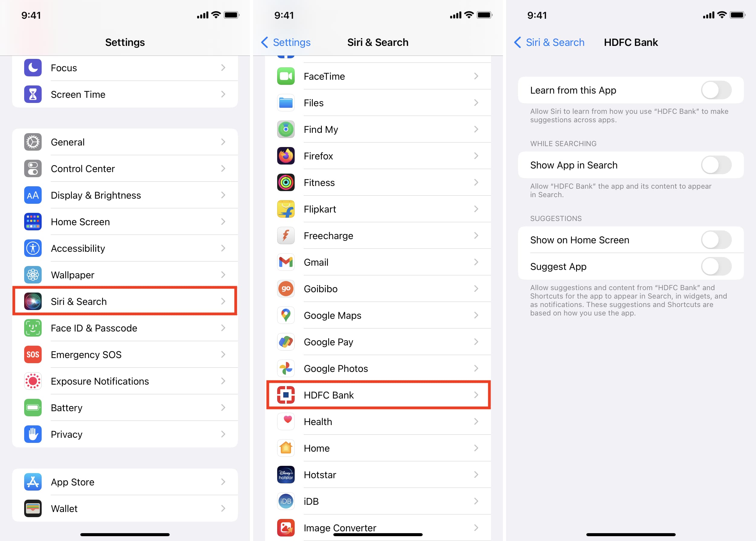Select Siri & Search from Settings menu
The height and width of the screenshot is (541, 756).
125,302
